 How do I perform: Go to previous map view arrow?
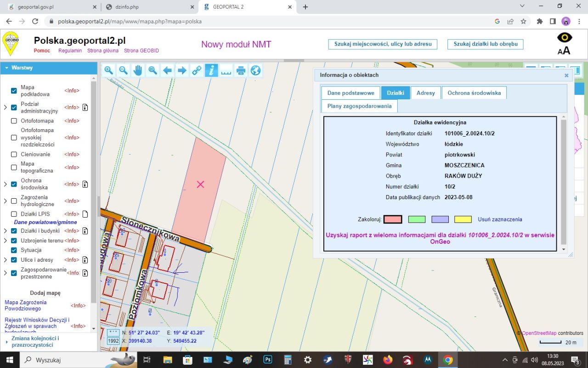[167, 70]
